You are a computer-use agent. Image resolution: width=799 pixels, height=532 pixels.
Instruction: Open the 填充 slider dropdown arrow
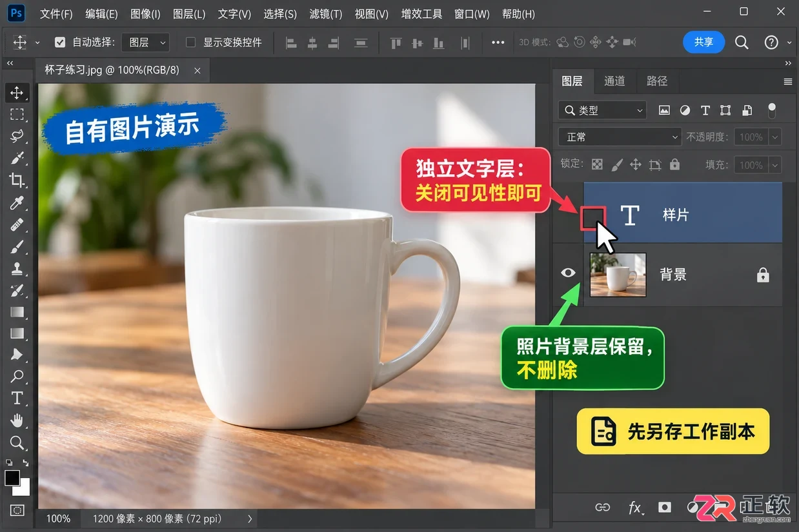pyautogui.click(x=774, y=165)
